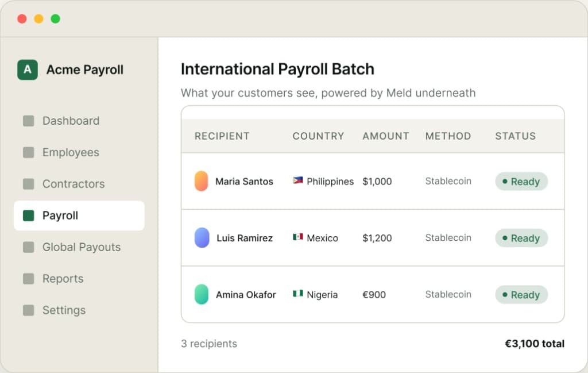Click the 3 recipients label
The image size is (588, 373).
pos(209,344)
